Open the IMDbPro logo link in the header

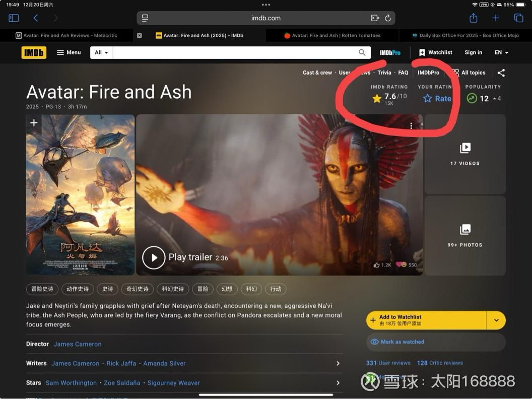(x=390, y=52)
